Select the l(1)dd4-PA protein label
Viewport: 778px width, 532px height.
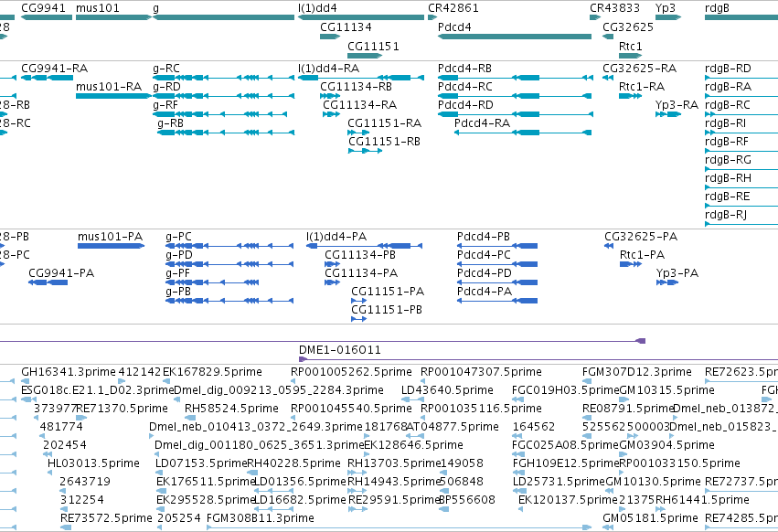tap(336, 236)
